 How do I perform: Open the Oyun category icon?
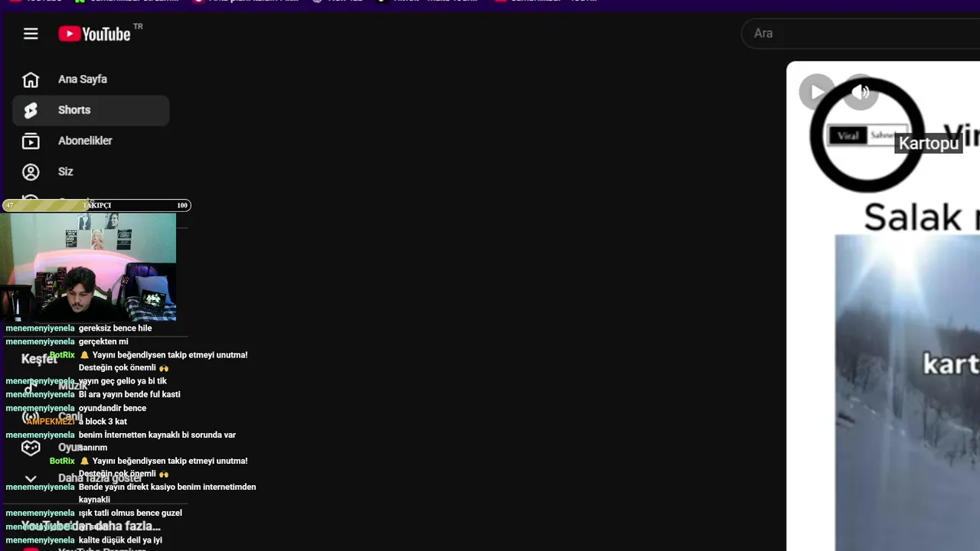(31, 448)
